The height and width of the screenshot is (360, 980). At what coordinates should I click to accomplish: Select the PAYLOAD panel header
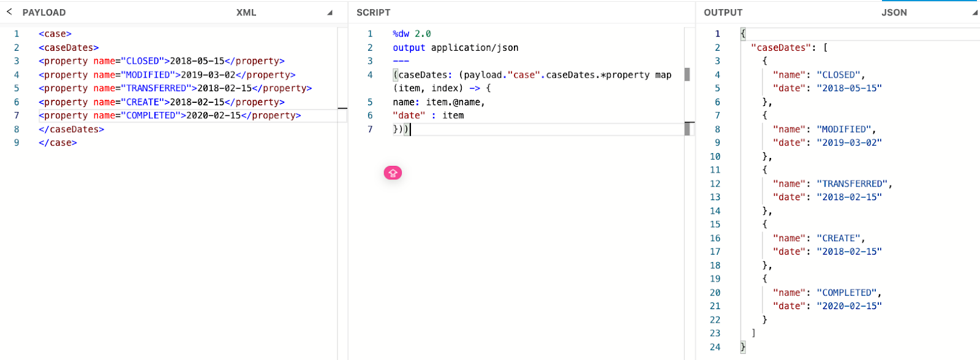click(x=44, y=12)
